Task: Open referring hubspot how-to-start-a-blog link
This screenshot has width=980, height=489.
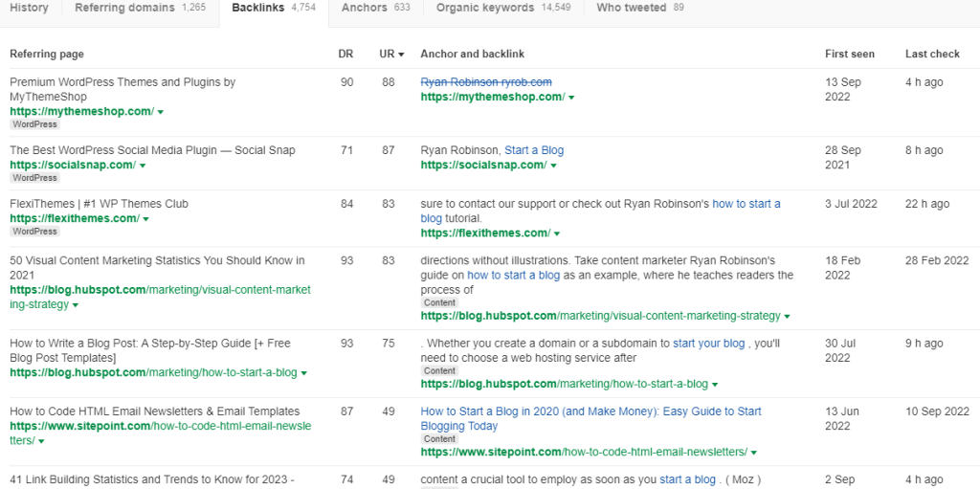Action: pyautogui.click(x=153, y=372)
